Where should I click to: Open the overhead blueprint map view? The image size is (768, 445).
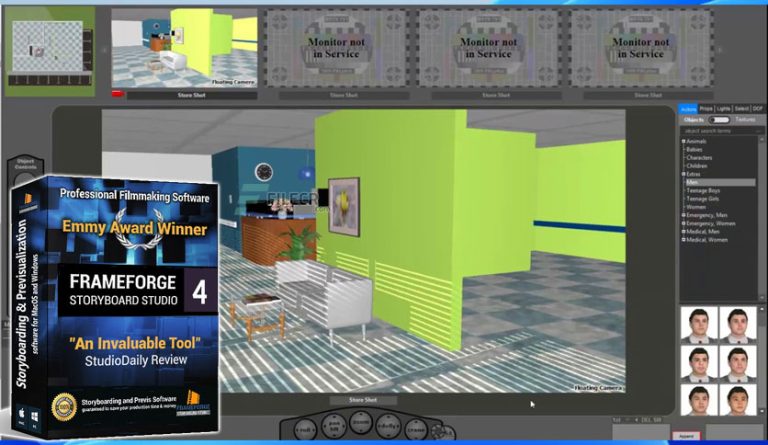point(49,51)
